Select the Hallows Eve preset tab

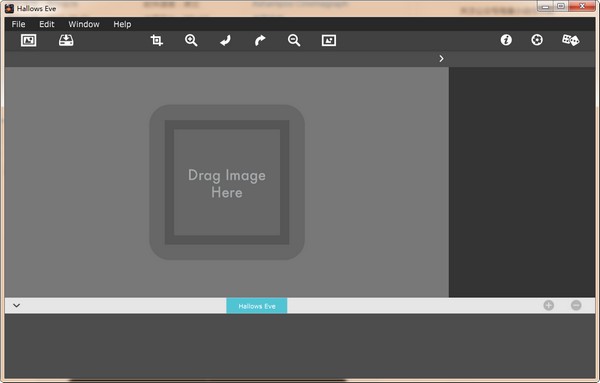point(257,306)
